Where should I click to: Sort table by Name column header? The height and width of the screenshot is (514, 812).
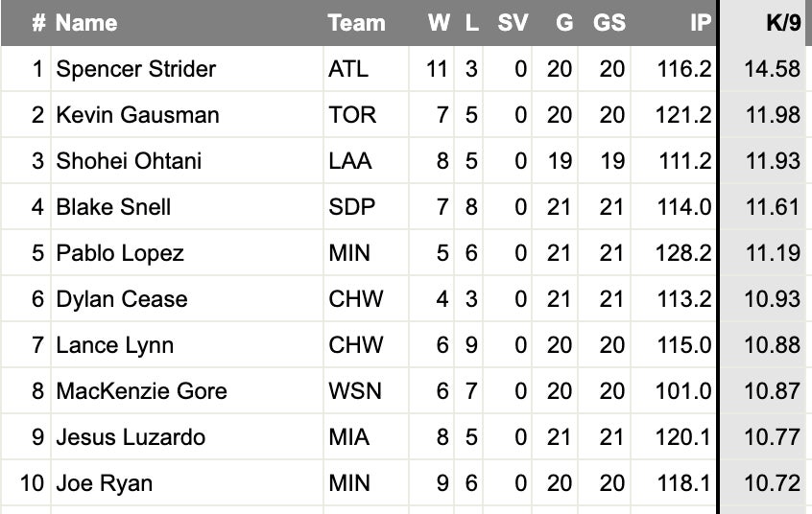click(x=86, y=23)
